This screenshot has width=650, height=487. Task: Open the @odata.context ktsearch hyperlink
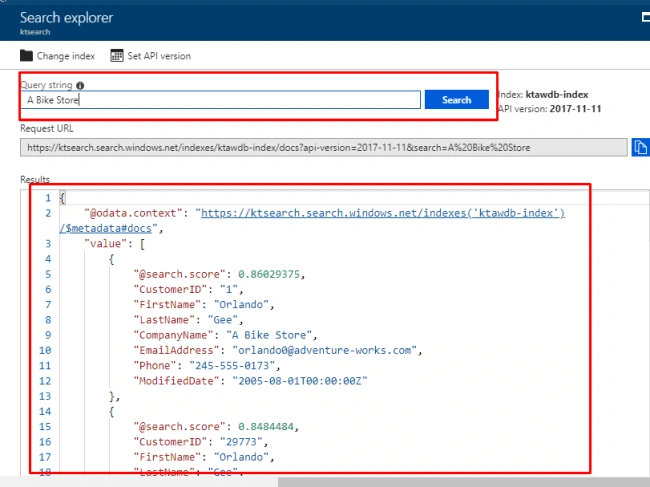coord(383,213)
